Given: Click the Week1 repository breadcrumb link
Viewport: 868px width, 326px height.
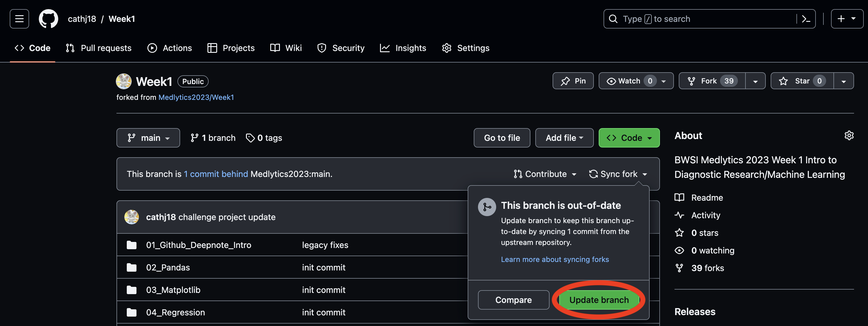Looking at the screenshot, I should pos(122,19).
